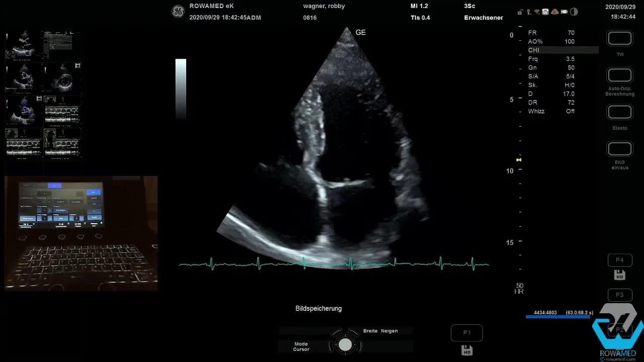
Task: Click the HD save icon below P4
Action: point(620,275)
